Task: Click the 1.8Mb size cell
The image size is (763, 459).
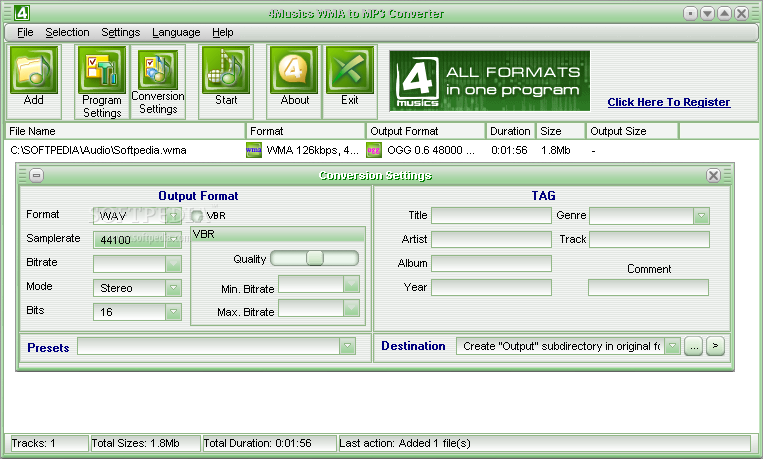Action: (x=556, y=150)
